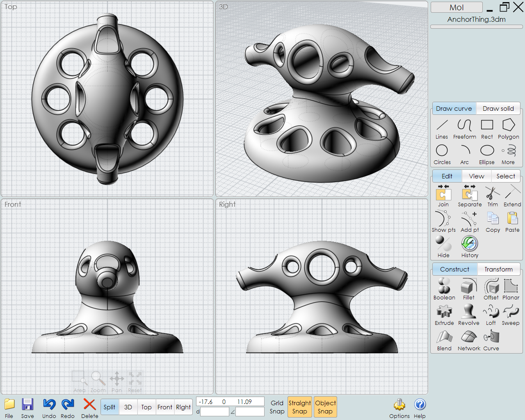Open the Transform tab

[x=498, y=269]
